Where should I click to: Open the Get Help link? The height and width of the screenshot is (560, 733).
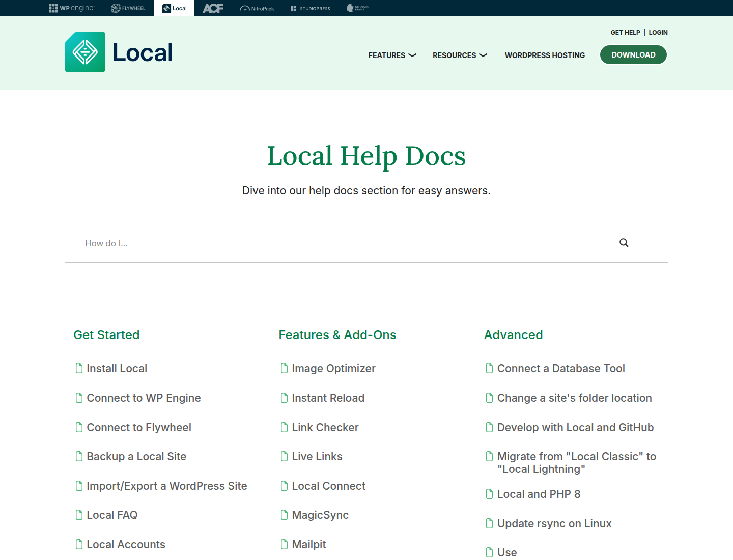click(x=625, y=32)
